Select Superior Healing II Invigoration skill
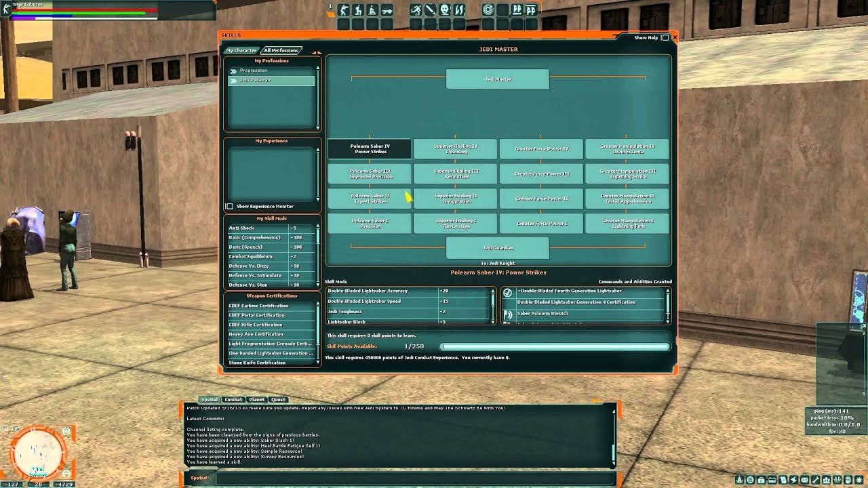This screenshot has width=868, height=488. coord(456,199)
